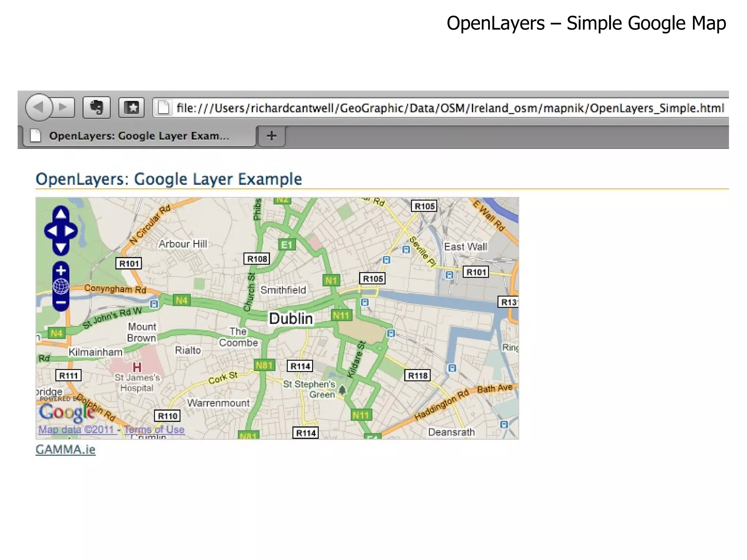
Task: Click the Dublin label on the map
Action: click(291, 318)
